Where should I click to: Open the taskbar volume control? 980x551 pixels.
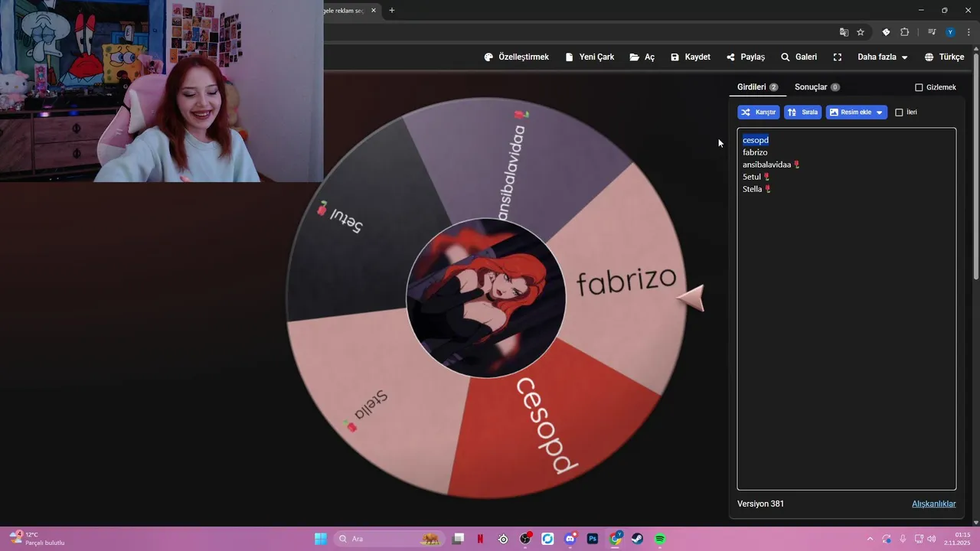coord(931,539)
